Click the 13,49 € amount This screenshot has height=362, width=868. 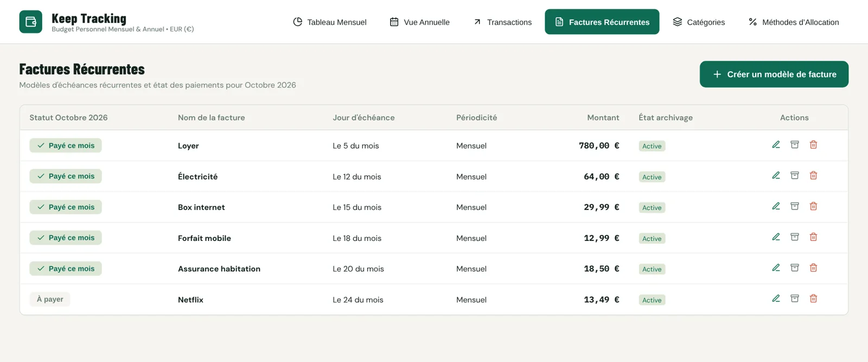click(x=602, y=299)
